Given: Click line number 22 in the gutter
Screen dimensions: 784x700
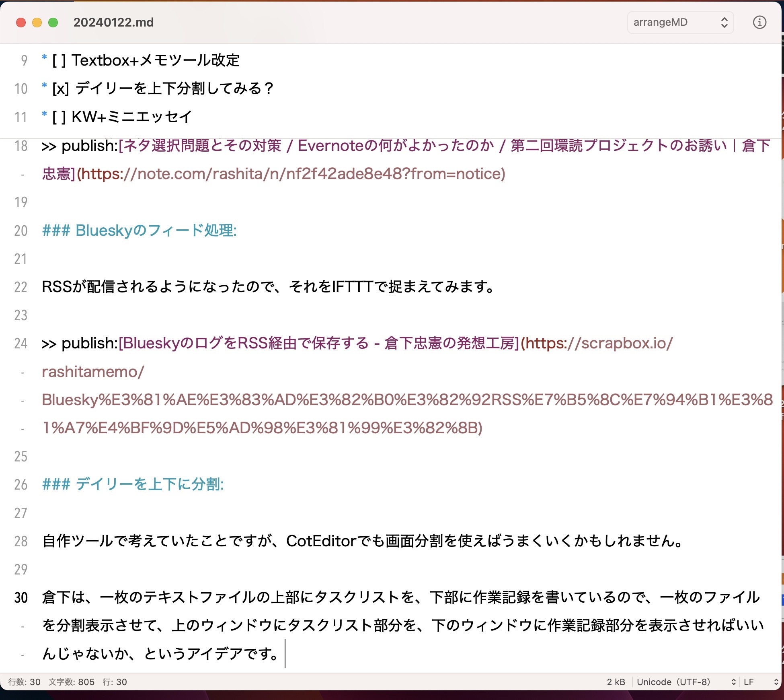Looking at the screenshot, I should [21, 287].
